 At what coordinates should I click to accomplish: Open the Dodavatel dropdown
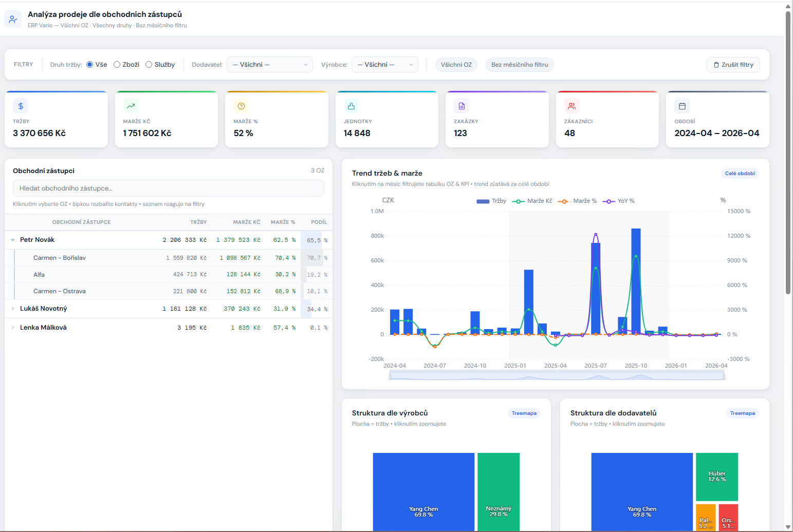269,65
